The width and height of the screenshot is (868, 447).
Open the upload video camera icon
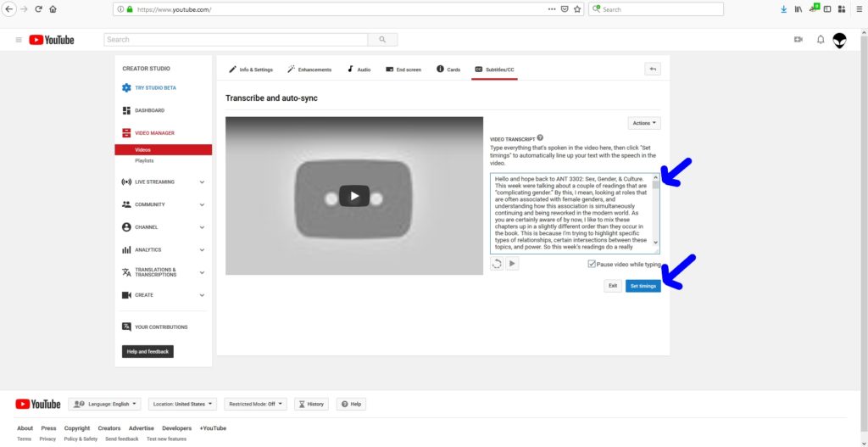(798, 40)
